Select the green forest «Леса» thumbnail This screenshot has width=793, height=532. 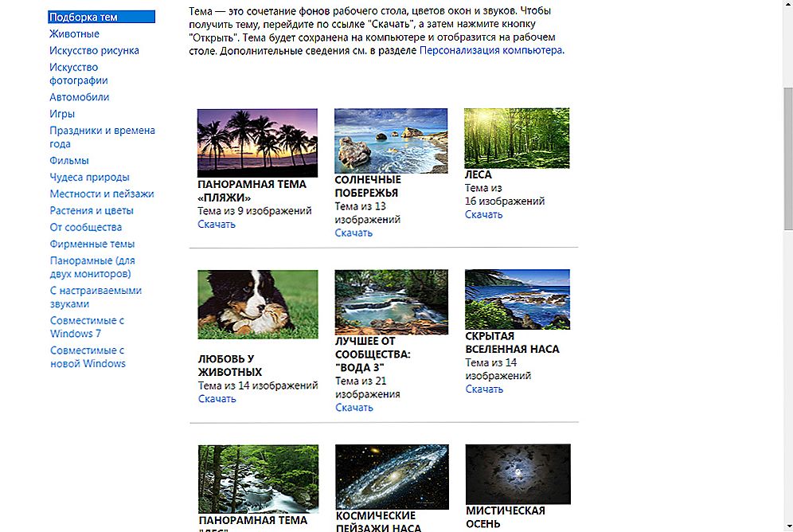tap(517, 139)
